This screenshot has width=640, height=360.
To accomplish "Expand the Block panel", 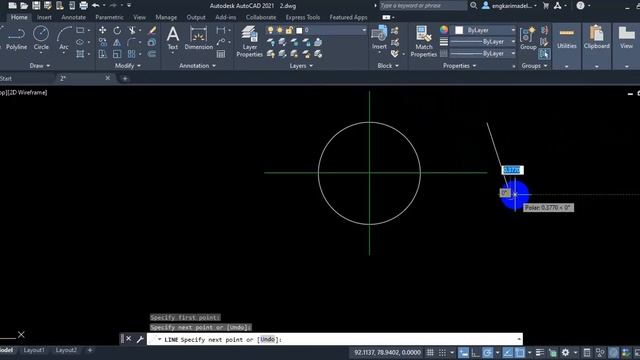I will tap(388, 66).
